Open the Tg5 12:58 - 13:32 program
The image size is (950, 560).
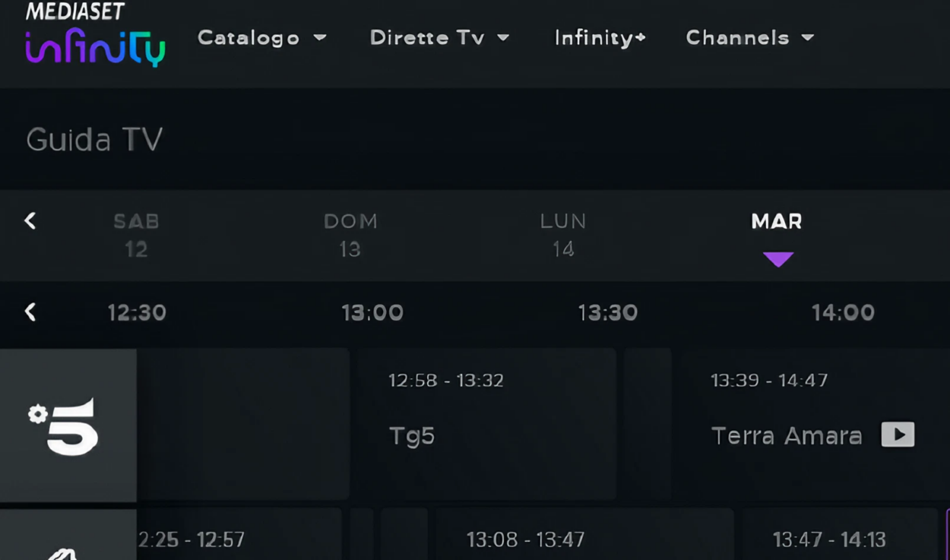486,424
